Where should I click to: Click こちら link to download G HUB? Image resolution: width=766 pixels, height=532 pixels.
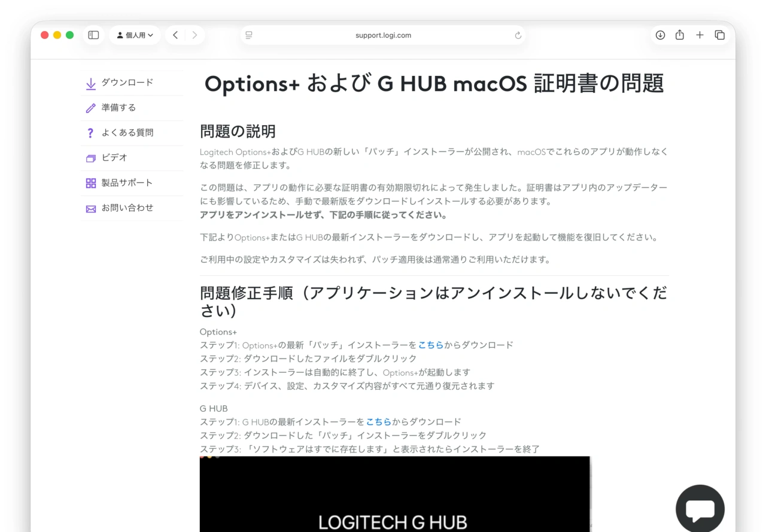coord(379,421)
